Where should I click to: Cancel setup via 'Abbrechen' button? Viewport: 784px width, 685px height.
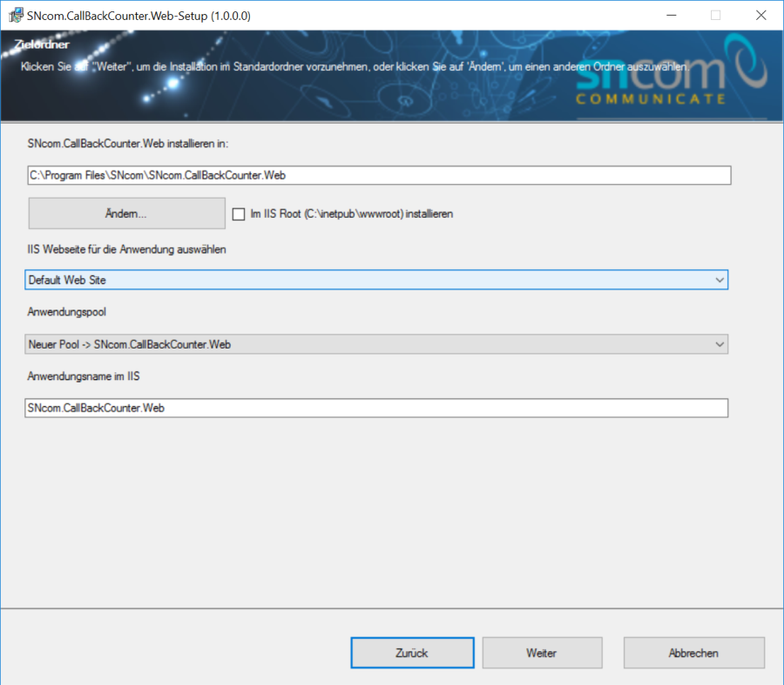693,652
